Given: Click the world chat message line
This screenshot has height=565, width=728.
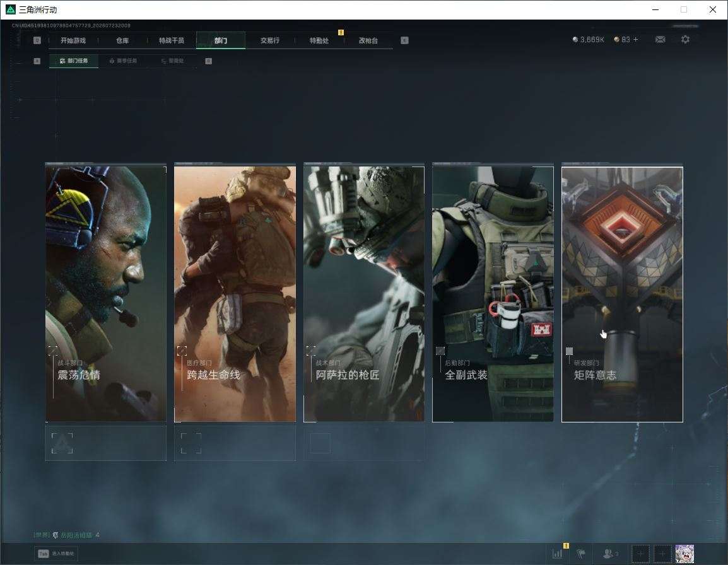Looking at the screenshot, I should pos(66,535).
